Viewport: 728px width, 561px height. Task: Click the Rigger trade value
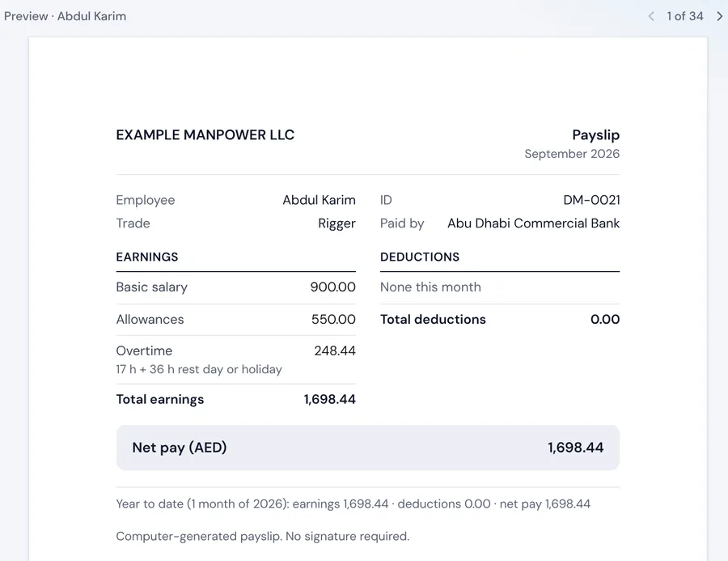(x=336, y=223)
